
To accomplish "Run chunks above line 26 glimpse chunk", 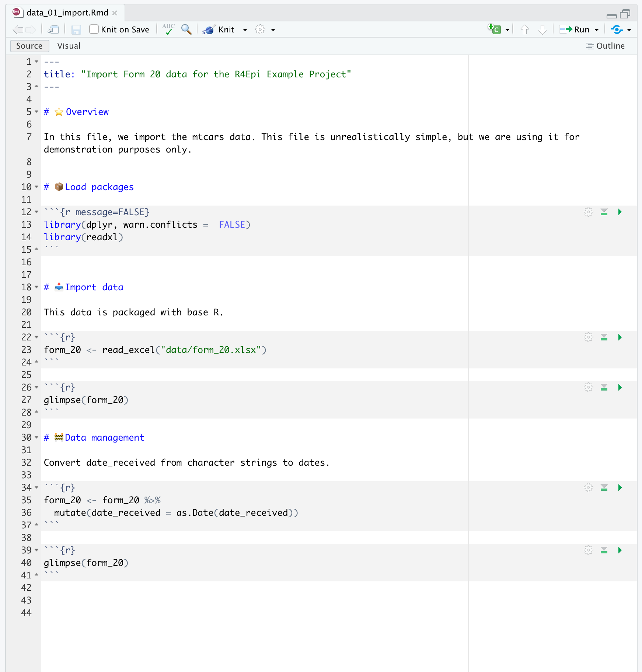I will pos(604,388).
